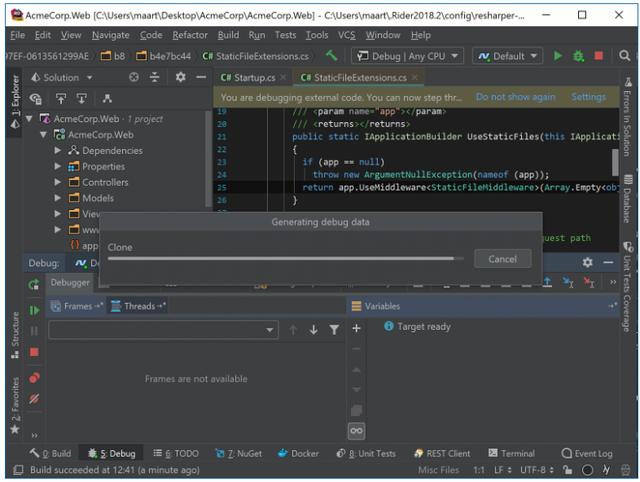The width and height of the screenshot is (640, 482).
Task: Open the NuGet tool window
Action: tap(239, 453)
